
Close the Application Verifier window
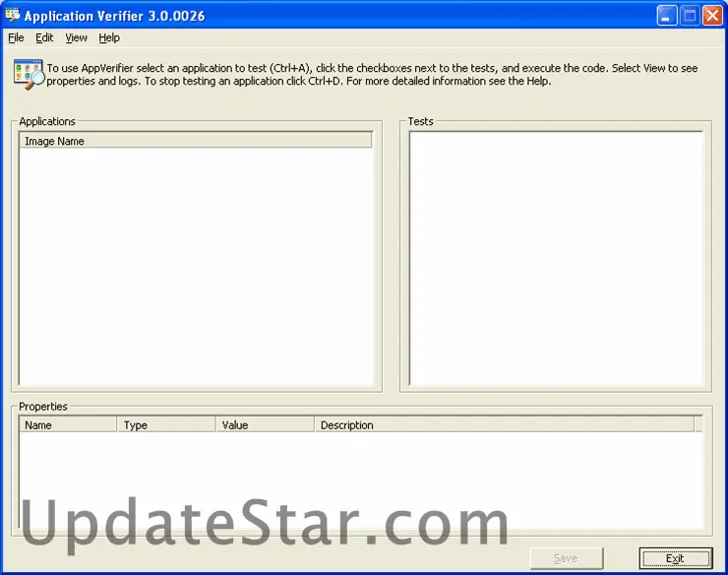pos(712,16)
